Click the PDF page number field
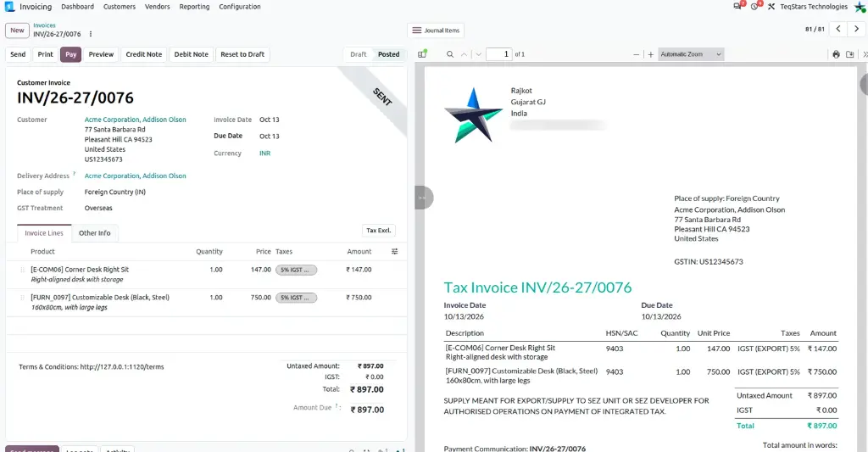The width and height of the screenshot is (868, 452). tap(498, 54)
